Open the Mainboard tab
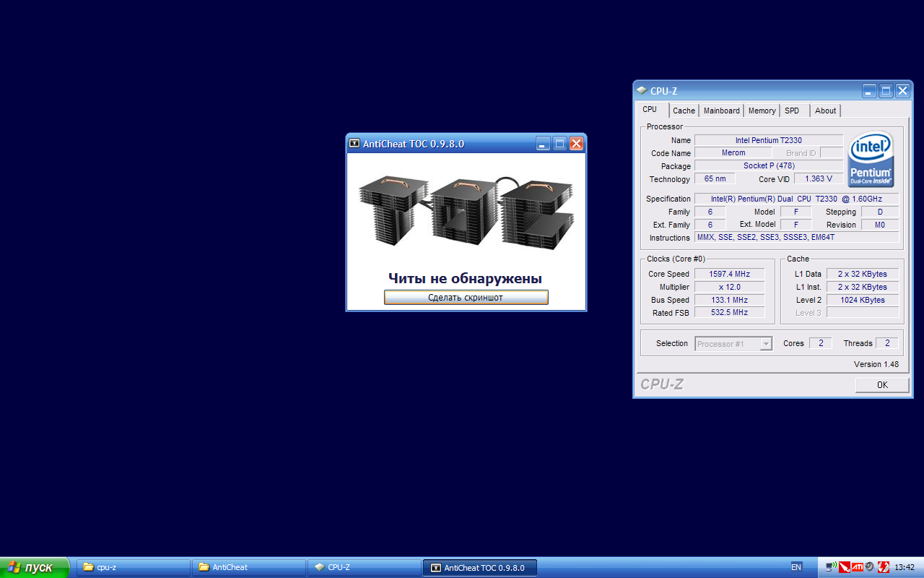This screenshot has height=578, width=924. 722,111
